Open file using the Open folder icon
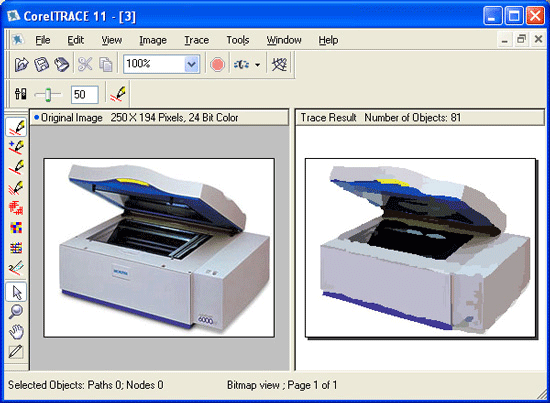 pyautogui.click(x=21, y=65)
